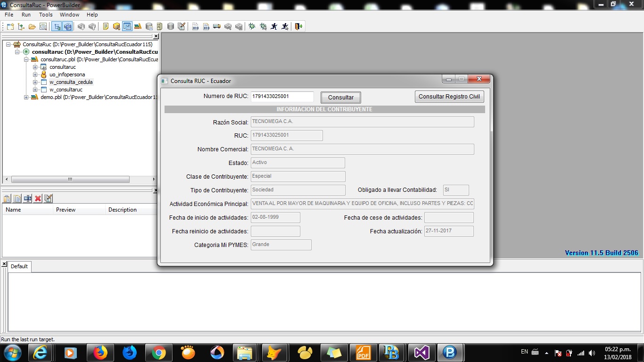Collapse the consultaruc.pbl library node
The height and width of the screenshot is (362, 644).
pos(26,59)
